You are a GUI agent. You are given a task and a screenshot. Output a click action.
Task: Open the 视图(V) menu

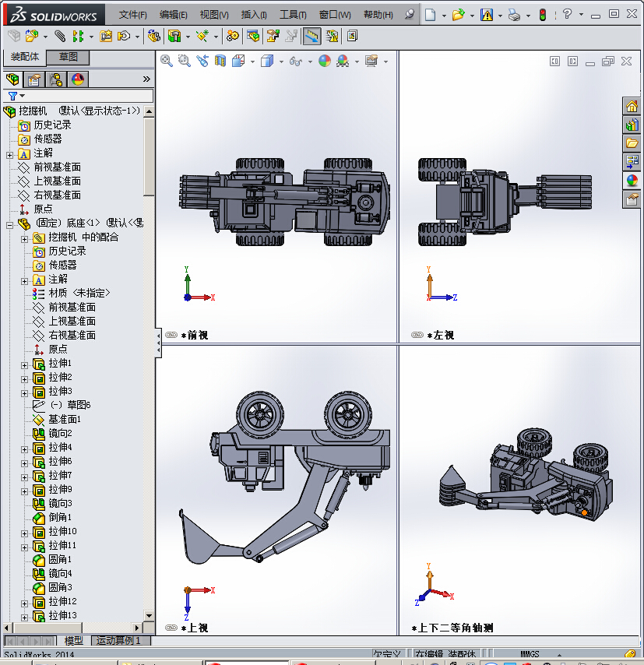[214, 16]
